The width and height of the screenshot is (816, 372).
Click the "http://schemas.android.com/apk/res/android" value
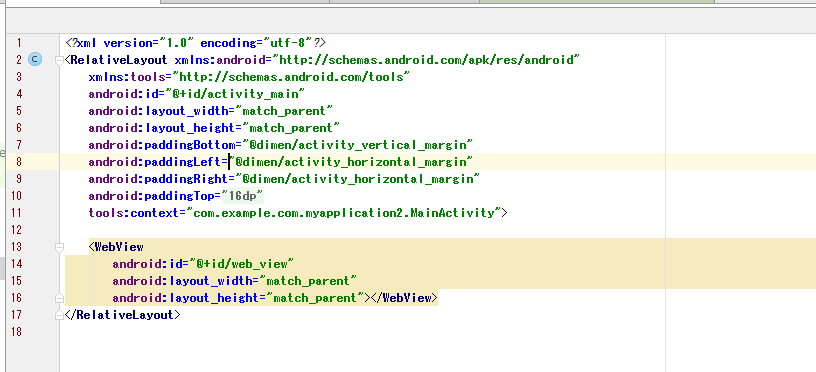pos(426,60)
